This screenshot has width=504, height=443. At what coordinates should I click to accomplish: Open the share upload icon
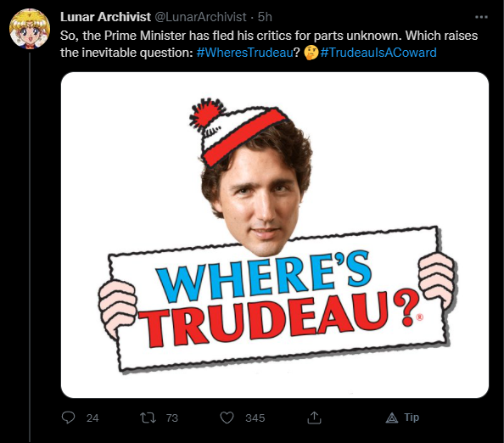(314, 418)
